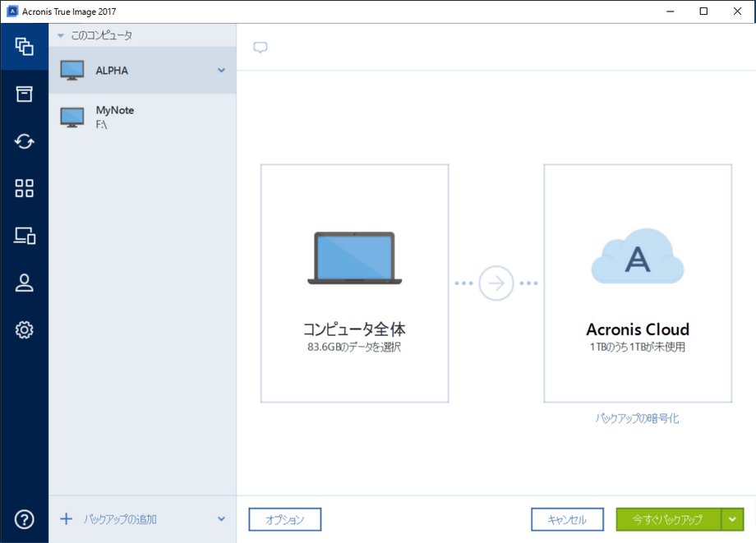The width and height of the screenshot is (756, 543).
Task: Select the MyNote backup entry
Action: (143, 117)
